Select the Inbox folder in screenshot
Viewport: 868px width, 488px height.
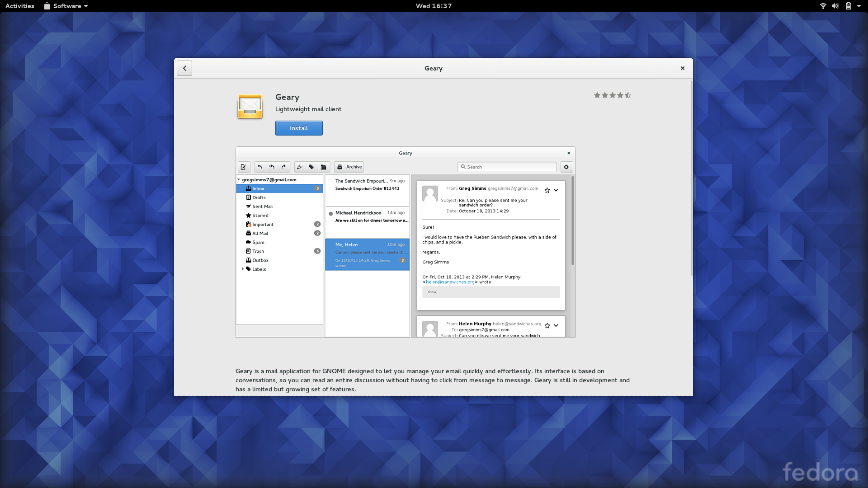point(279,188)
